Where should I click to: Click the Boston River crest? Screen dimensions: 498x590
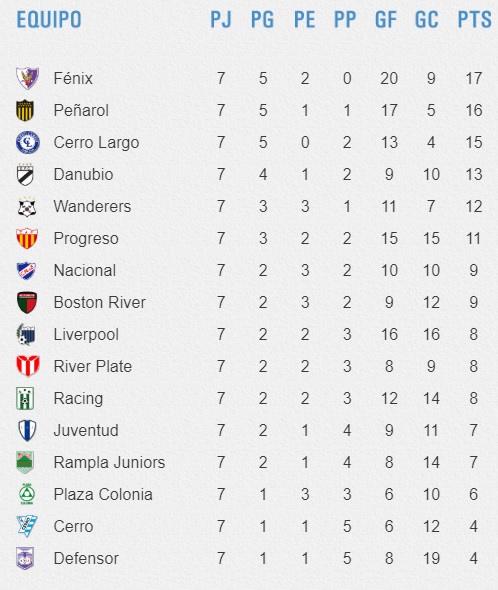click(x=27, y=303)
